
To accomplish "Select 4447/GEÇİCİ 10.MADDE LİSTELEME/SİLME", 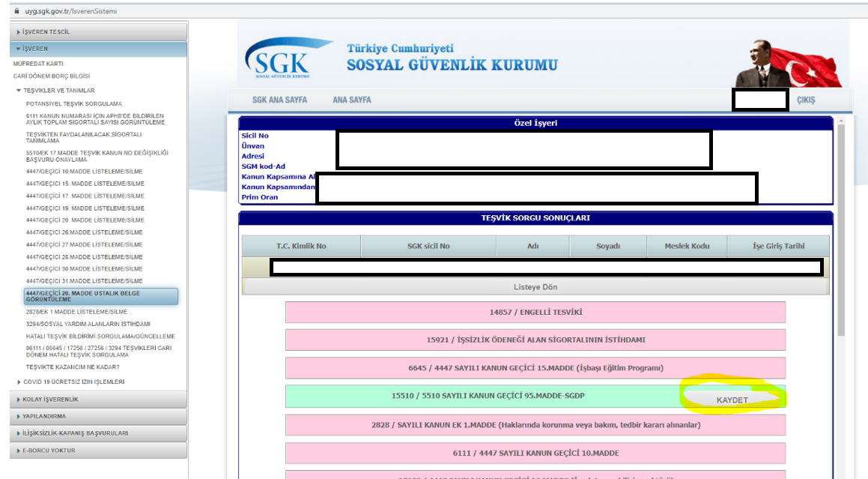I will [84, 172].
